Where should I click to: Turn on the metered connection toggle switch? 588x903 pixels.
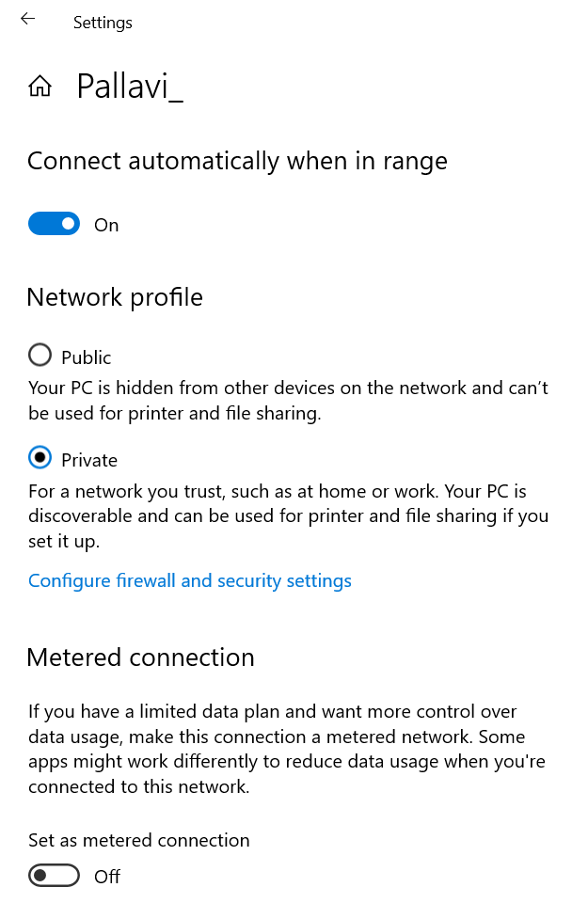pos(54,876)
